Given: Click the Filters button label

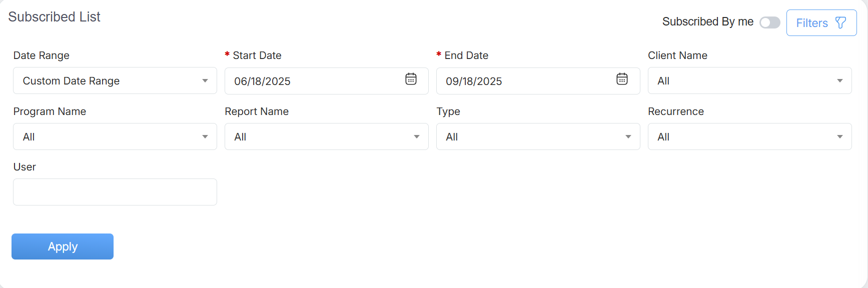Looking at the screenshot, I should click(x=811, y=23).
